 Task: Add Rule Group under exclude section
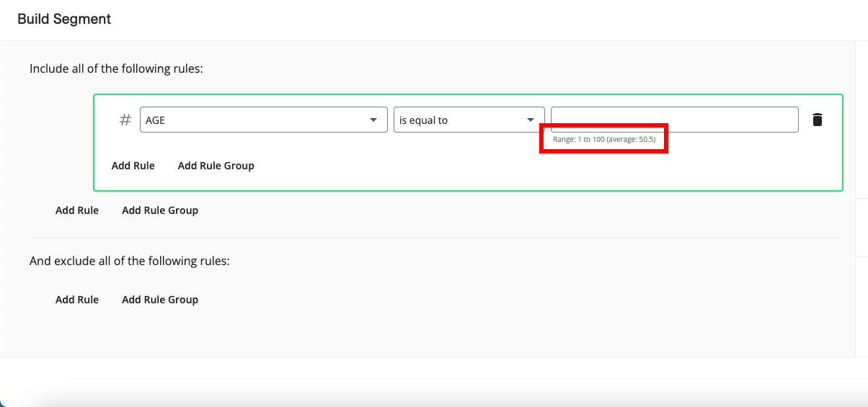point(160,300)
